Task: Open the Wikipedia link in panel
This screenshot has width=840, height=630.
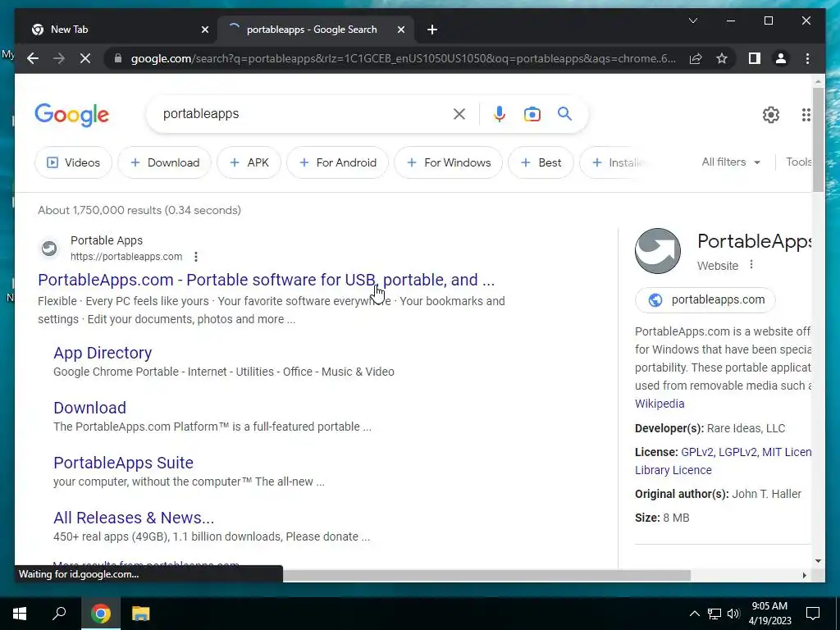Action: [660, 404]
